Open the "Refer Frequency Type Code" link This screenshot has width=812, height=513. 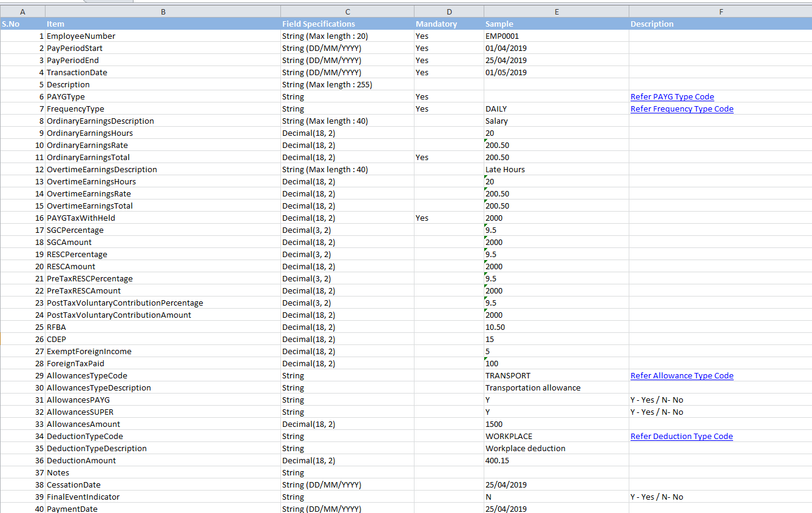(x=682, y=109)
